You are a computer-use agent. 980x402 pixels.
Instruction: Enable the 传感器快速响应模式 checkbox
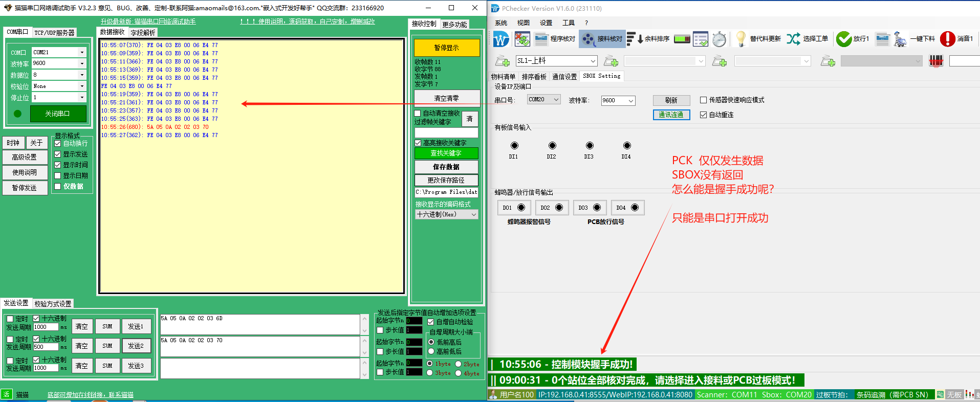point(703,100)
